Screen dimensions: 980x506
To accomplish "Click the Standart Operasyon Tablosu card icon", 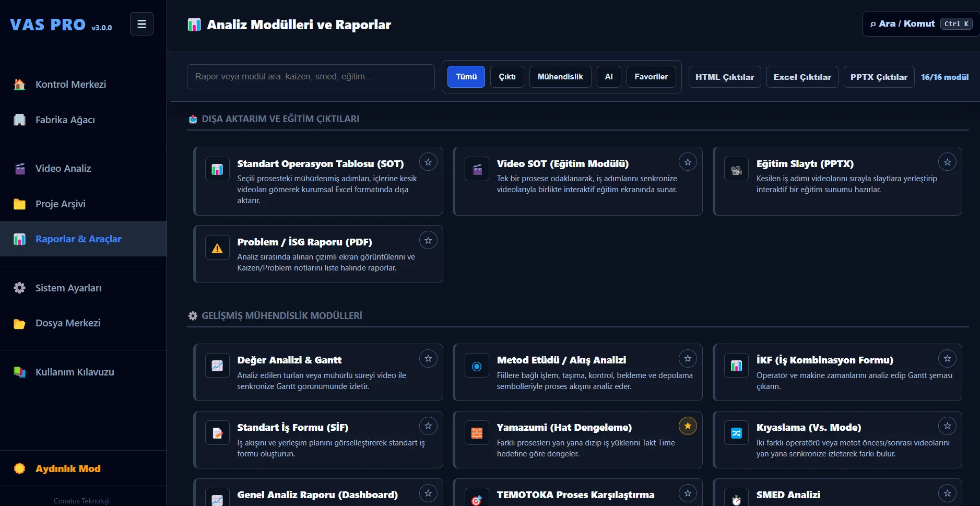I will (217, 169).
